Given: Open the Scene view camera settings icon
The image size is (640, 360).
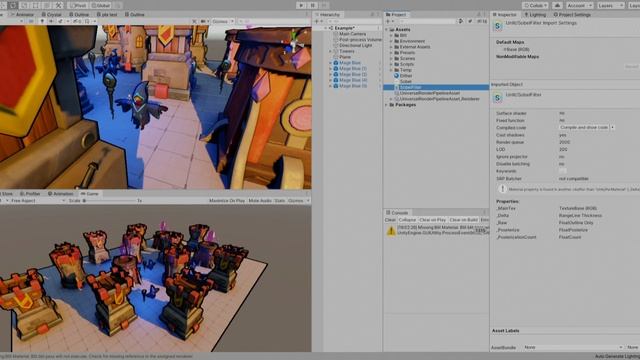Looking at the screenshot, I should [x=204, y=21].
